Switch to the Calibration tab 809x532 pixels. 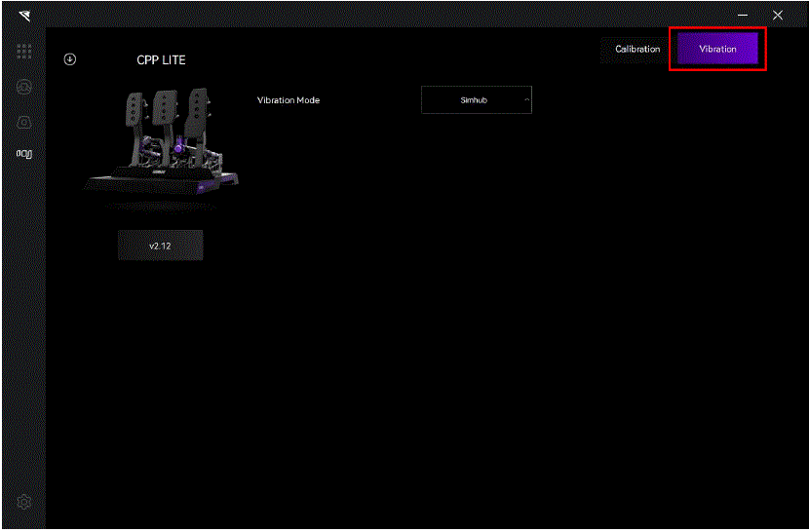point(637,49)
